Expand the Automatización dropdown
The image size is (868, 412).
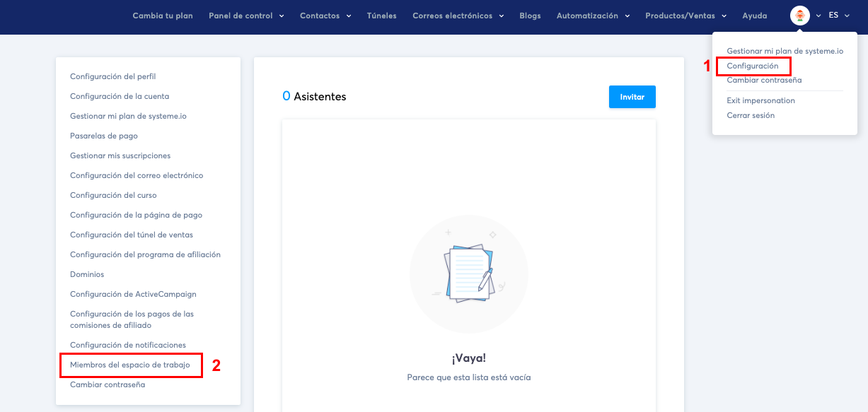pos(593,15)
